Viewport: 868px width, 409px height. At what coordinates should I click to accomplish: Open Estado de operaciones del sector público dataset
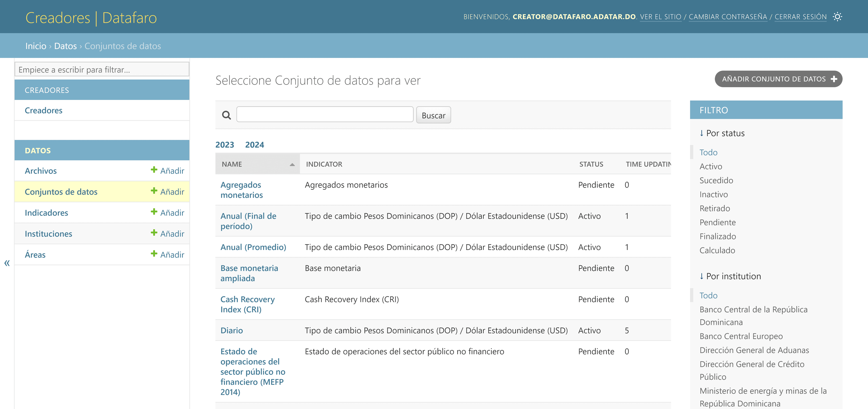click(x=253, y=372)
